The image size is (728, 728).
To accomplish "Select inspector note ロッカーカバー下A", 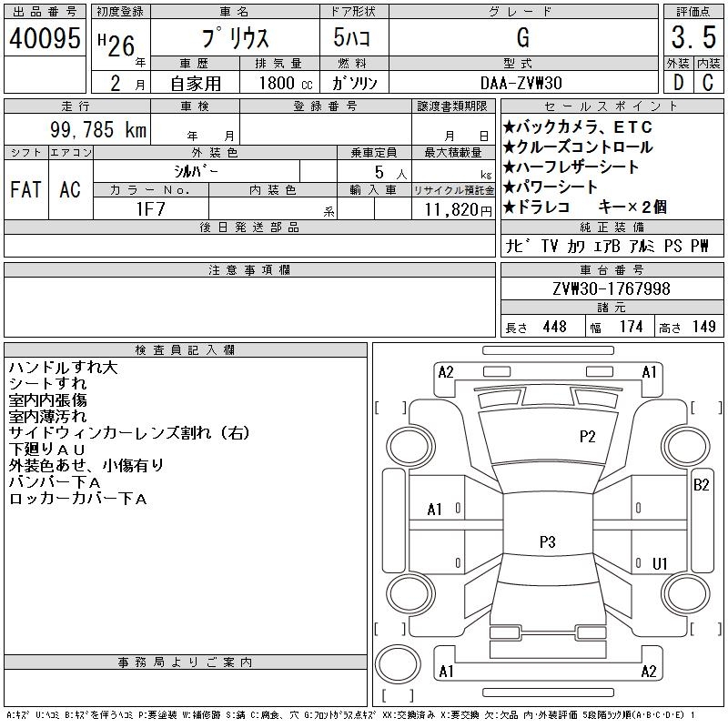I will [78, 499].
